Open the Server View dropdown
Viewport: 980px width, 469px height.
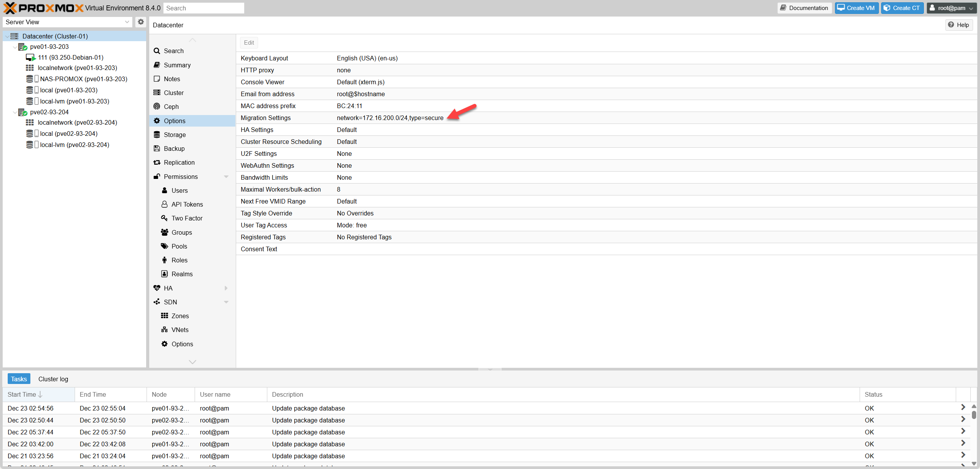tap(127, 22)
